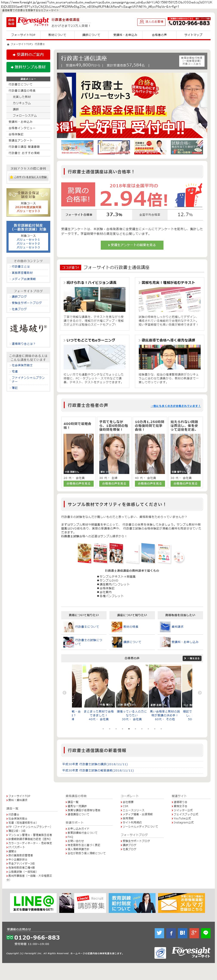The width and height of the screenshot is (217, 980).
Task: Click the 道場破り logo banner
Action: [x=28, y=328]
